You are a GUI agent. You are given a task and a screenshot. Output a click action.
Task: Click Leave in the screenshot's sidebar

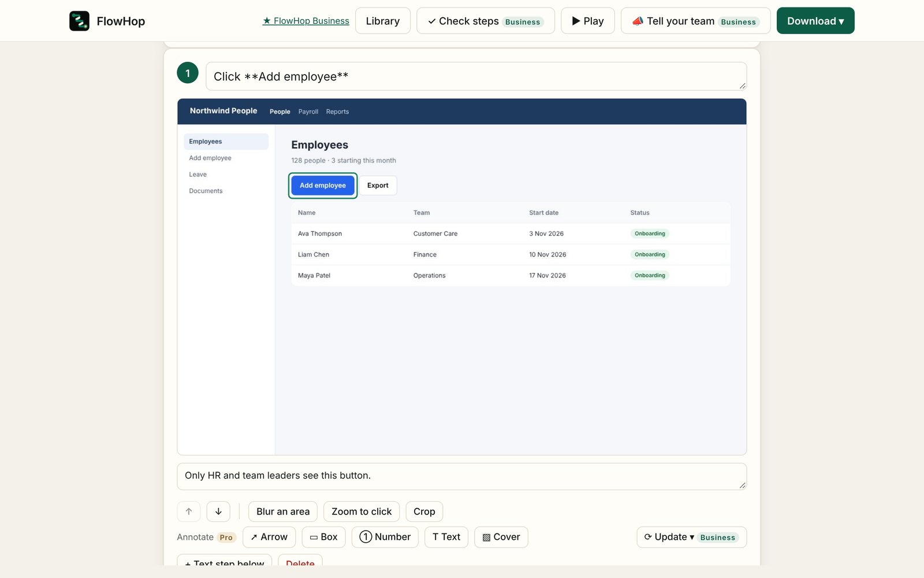pyautogui.click(x=198, y=175)
